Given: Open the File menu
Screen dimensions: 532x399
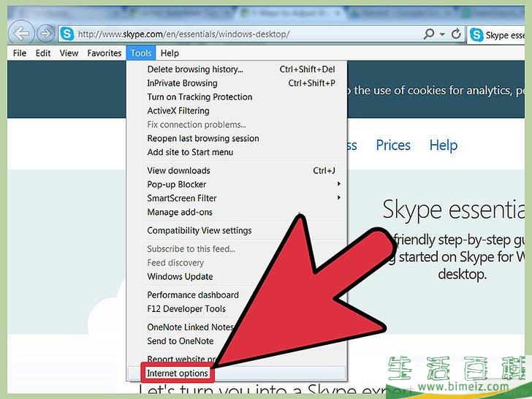Looking at the screenshot, I should [x=20, y=53].
